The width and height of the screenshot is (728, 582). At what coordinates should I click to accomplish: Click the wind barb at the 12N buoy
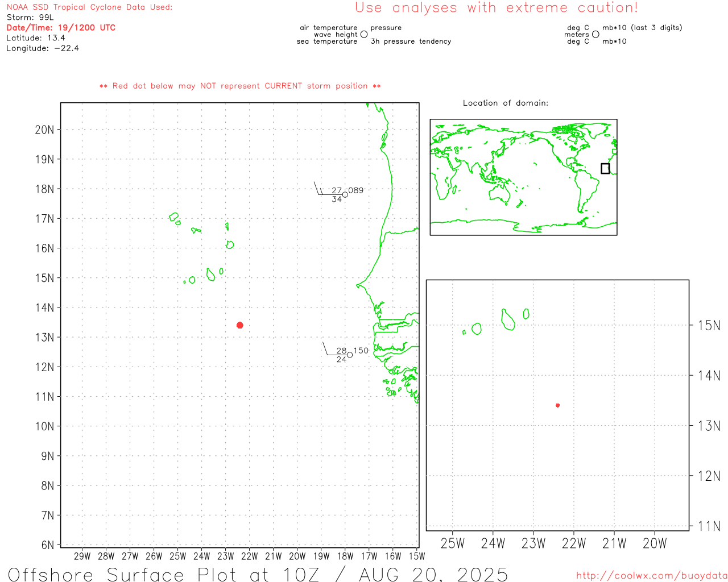[336, 349]
